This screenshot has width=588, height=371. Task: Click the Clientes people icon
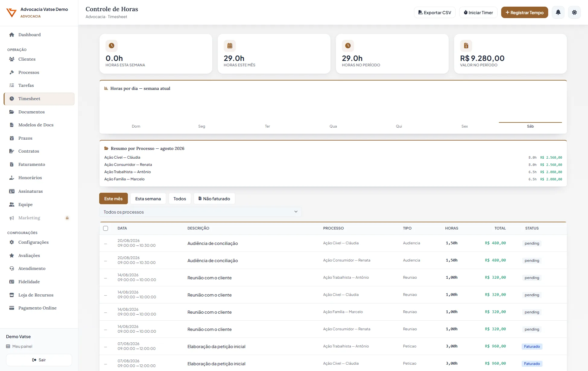[x=12, y=59]
